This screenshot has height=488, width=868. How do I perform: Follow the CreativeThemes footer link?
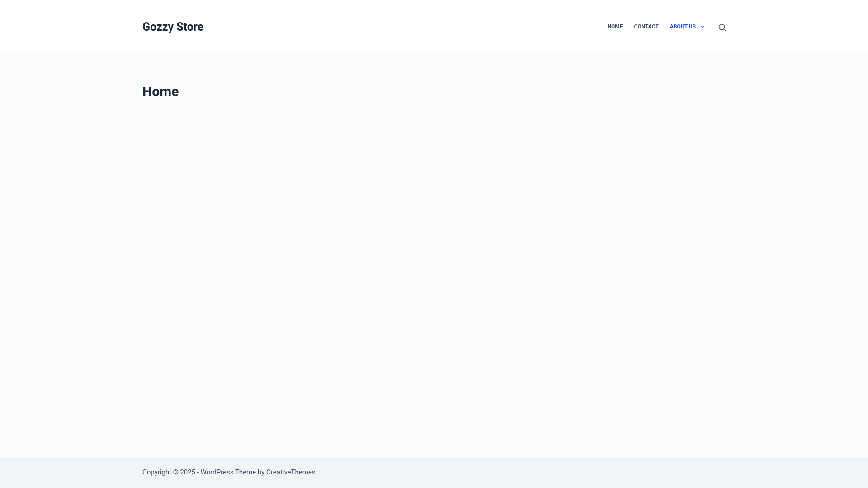pyautogui.click(x=291, y=472)
